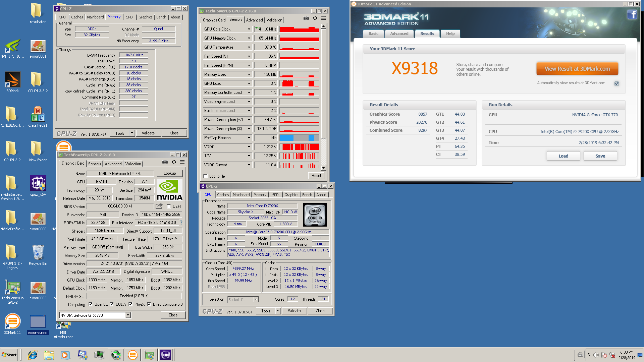Image resolution: width=644 pixels, height=362 pixels.
Task: Click the 3DMark 11 orange taskbar icon
Action: click(x=133, y=355)
